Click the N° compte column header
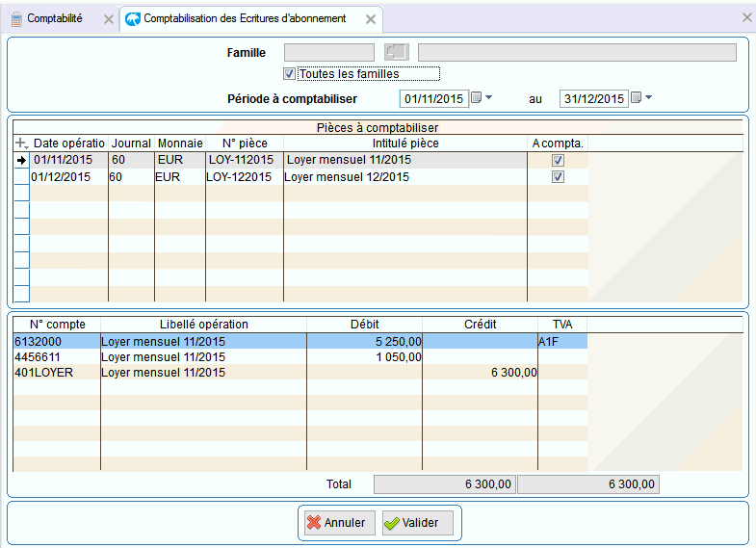 pyautogui.click(x=58, y=325)
